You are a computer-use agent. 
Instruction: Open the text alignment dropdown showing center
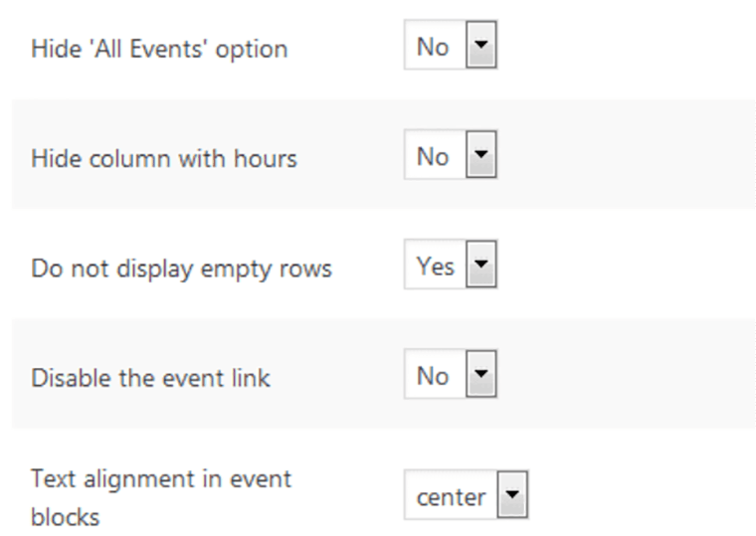tap(466, 496)
